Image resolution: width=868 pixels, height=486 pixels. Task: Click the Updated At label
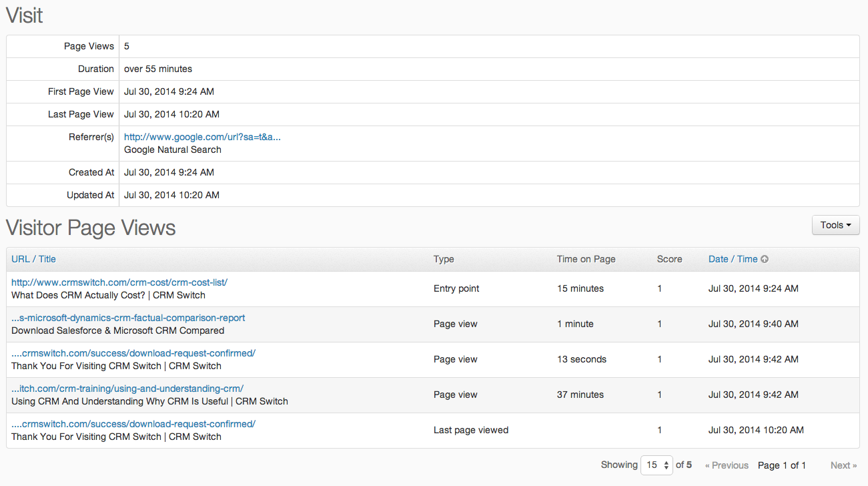click(x=90, y=195)
